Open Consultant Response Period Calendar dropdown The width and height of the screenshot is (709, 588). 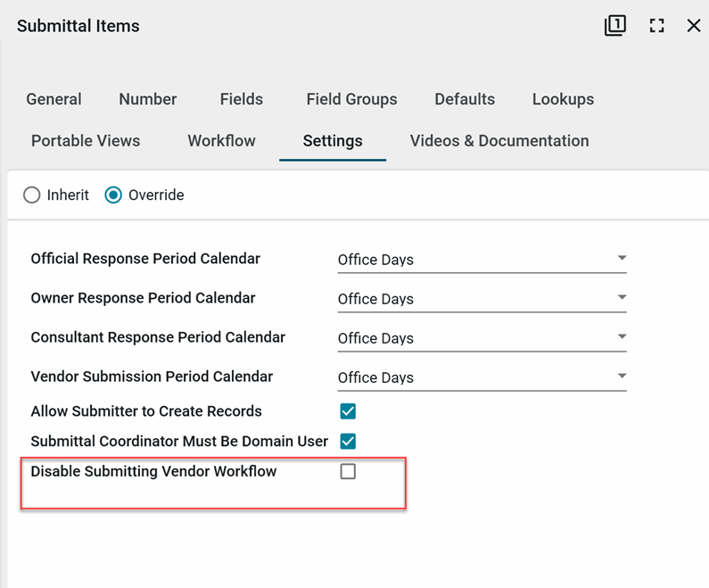point(482,338)
